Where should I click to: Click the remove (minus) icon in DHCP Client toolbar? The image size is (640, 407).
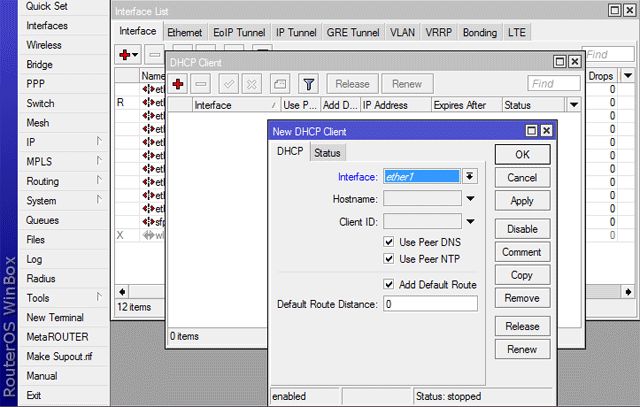pyautogui.click(x=201, y=85)
